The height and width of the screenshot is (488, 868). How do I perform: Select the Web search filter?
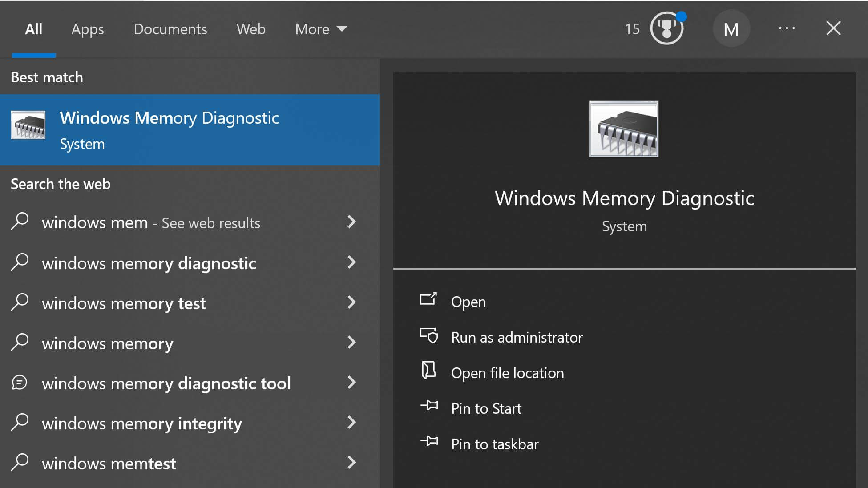click(x=251, y=29)
